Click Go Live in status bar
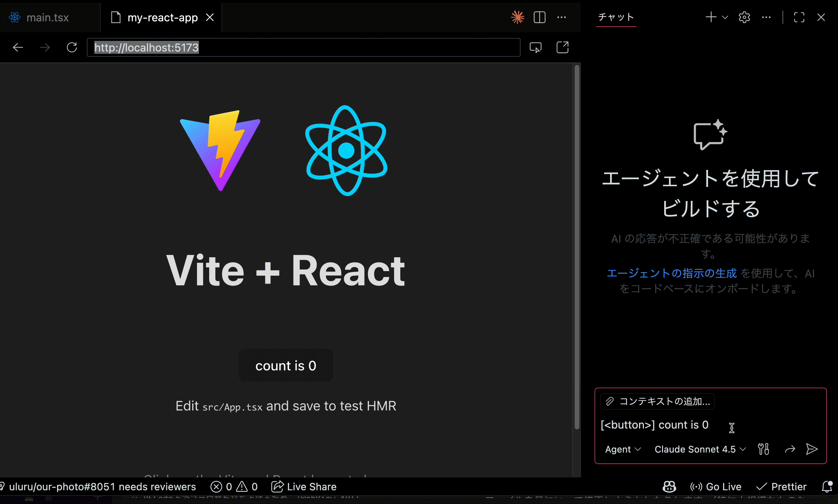Image resolution: width=838 pixels, height=504 pixels. click(x=716, y=487)
